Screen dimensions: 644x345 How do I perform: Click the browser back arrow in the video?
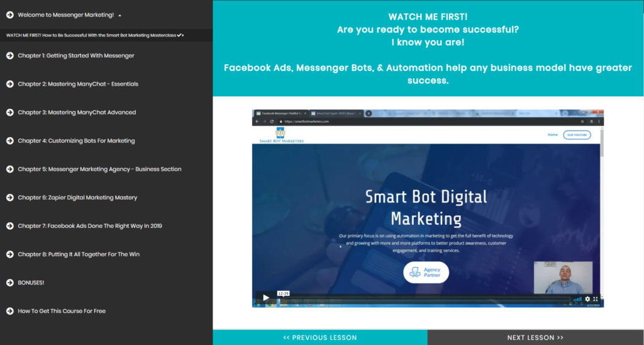tap(257, 122)
